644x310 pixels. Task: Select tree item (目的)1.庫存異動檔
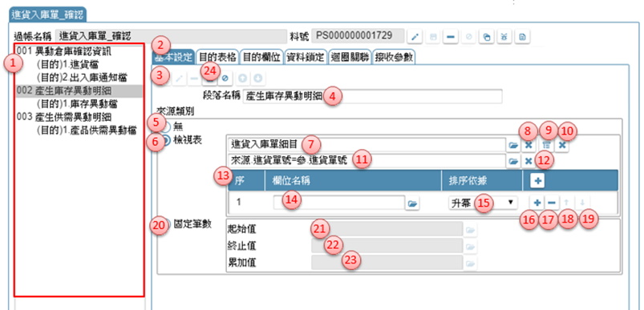tap(78, 104)
